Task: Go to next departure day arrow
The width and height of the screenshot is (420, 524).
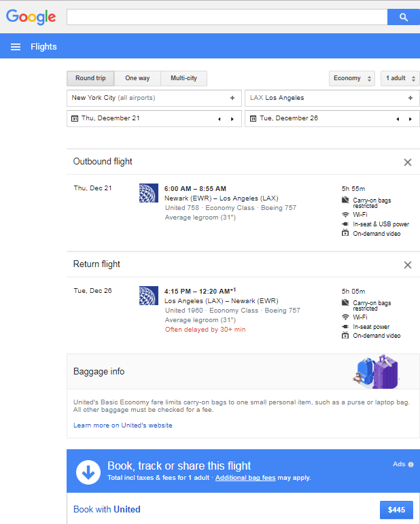Action: point(232,119)
